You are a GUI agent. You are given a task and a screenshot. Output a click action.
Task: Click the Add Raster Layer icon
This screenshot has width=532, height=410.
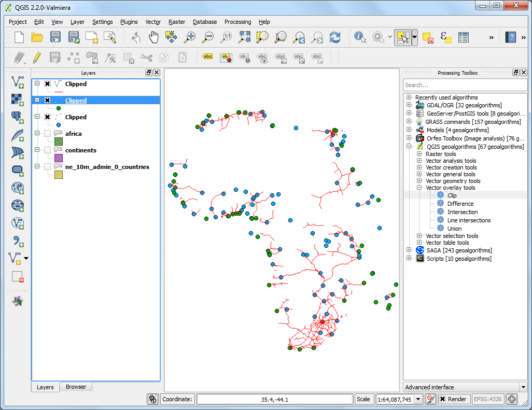point(17,100)
